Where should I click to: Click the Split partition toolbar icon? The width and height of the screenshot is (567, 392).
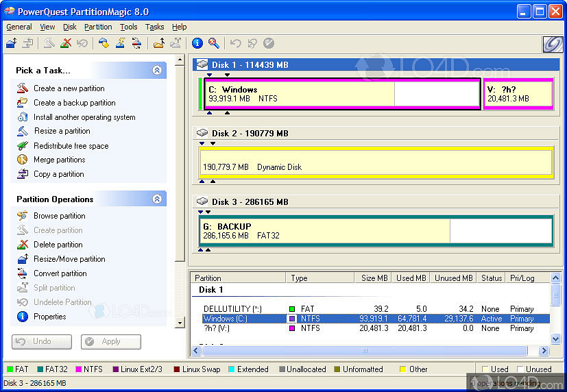click(x=176, y=43)
